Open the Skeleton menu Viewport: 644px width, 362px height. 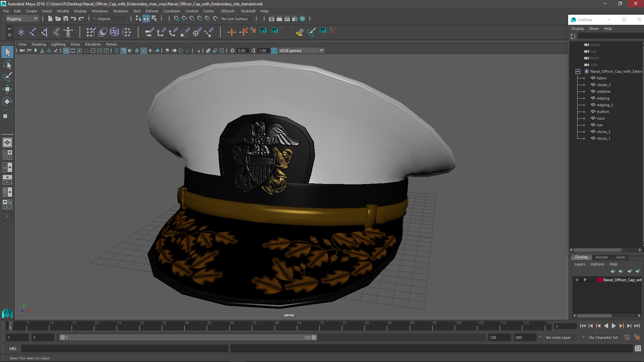click(x=120, y=11)
